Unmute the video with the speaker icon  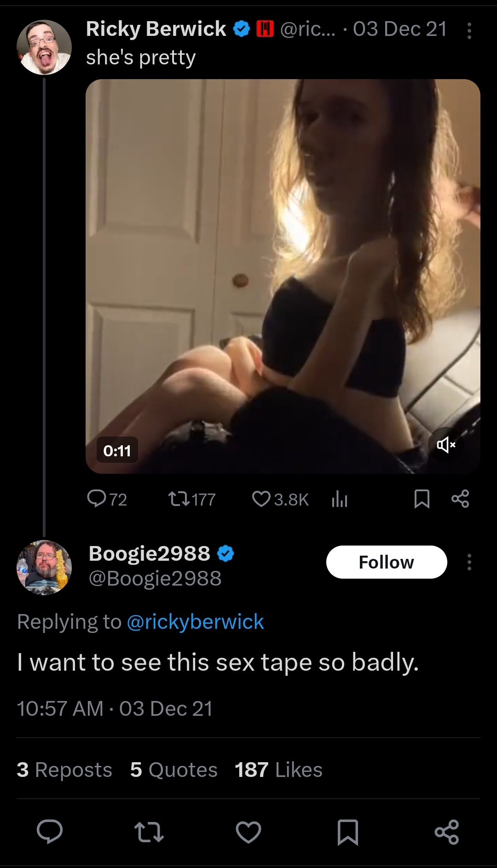(x=446, y=444)
